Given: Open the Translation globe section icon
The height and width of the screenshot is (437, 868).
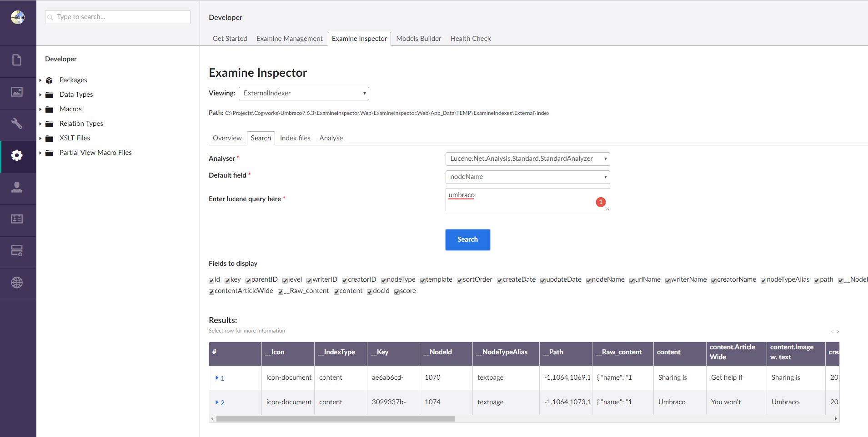Looking at the screenshot, I should click(17, 283).
